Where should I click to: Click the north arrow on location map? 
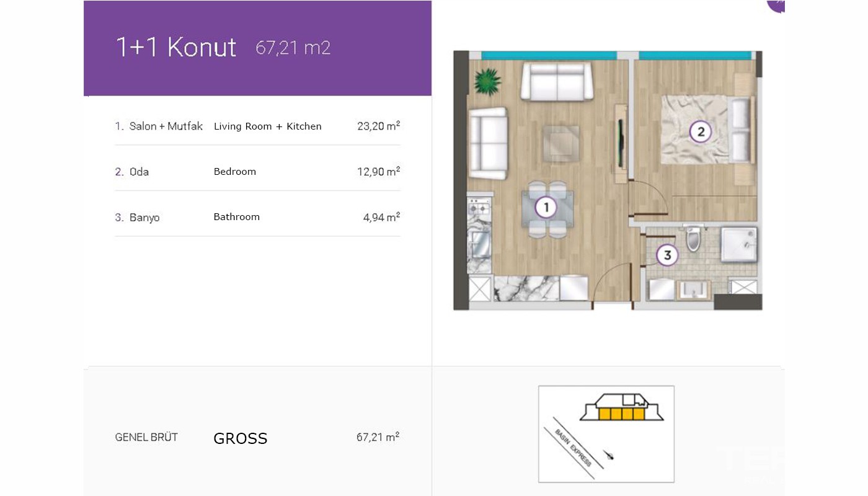[610, 456]
